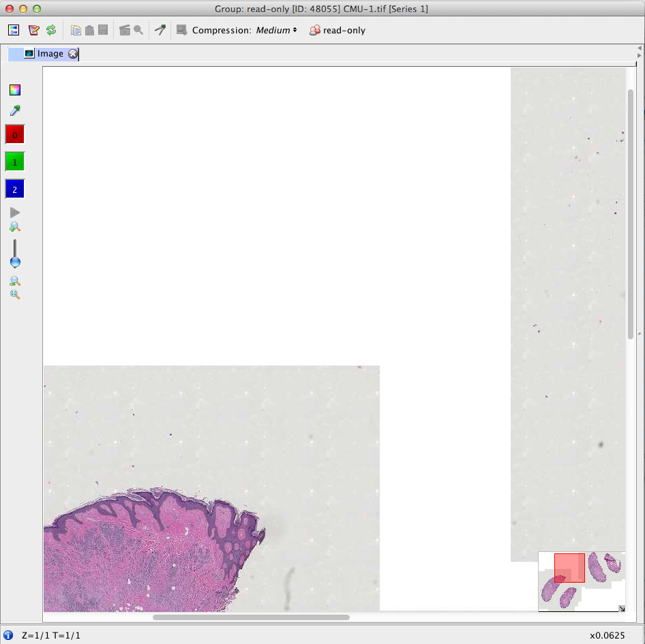
Task: Click the read-only group label
Action: [x=344, y=31]
